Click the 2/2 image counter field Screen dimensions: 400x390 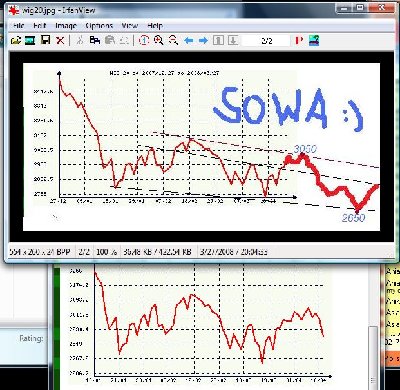(266, 41)
